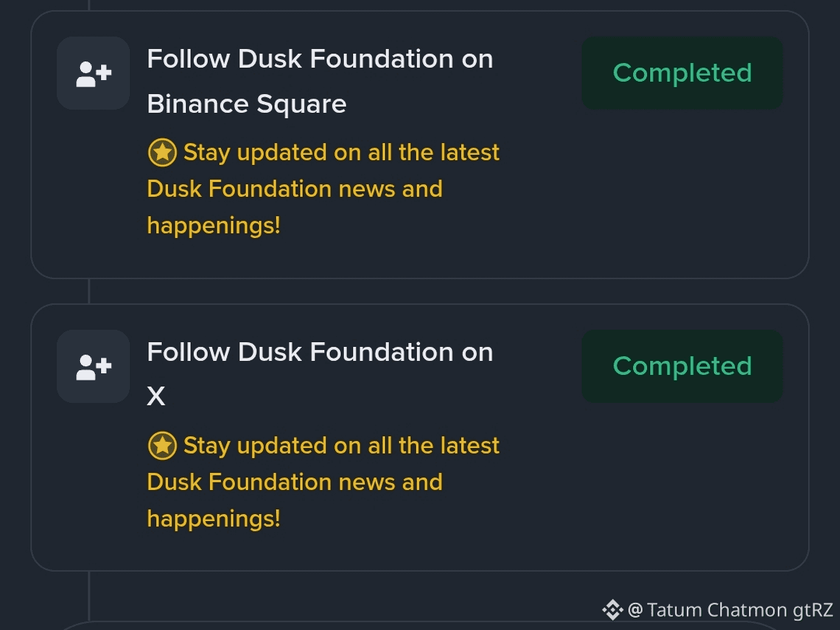Click the word "happenings!" in the X task card

213,519
